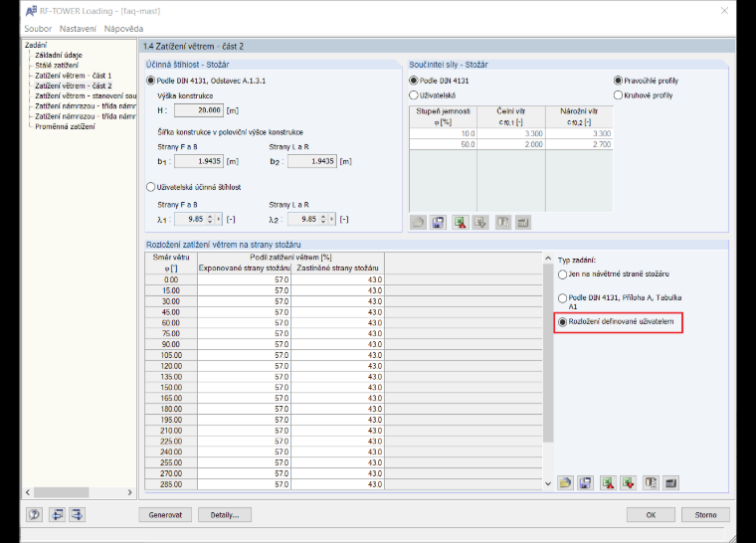Select 'Proměnná zatížení' tree item
Screen dimensions: 756x543
coord(65,126)
